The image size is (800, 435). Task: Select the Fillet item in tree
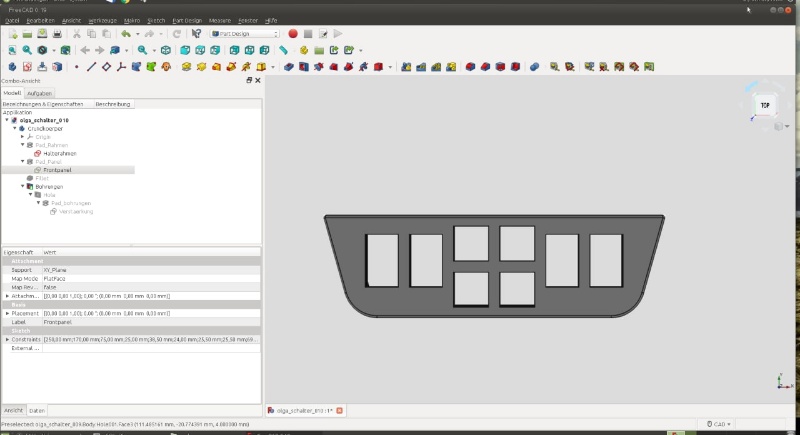coord(42,178)
